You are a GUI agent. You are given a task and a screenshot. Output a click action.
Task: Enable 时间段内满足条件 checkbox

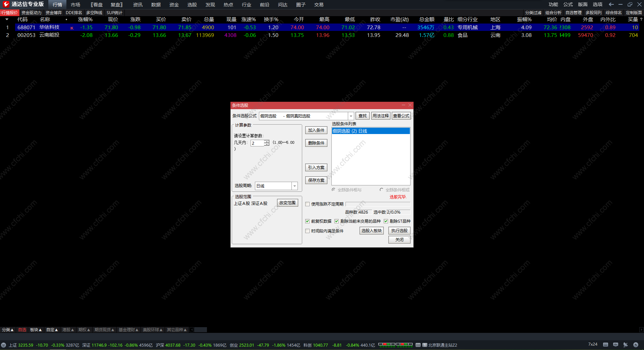click(x=308, y=231)
